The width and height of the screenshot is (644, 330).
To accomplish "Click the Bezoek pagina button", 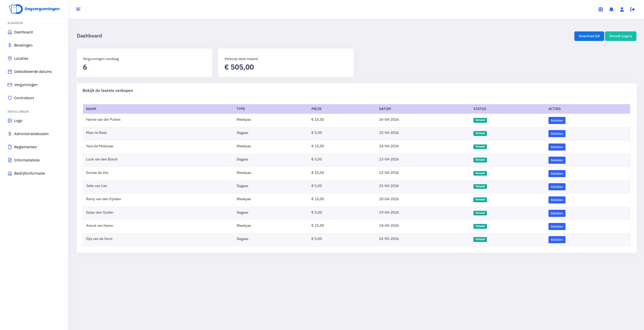I will (620, 36).
